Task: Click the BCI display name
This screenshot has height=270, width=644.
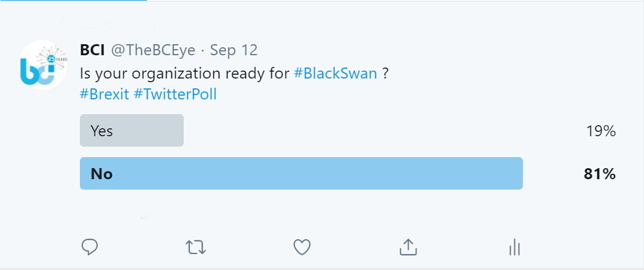Action: point(92,50)
